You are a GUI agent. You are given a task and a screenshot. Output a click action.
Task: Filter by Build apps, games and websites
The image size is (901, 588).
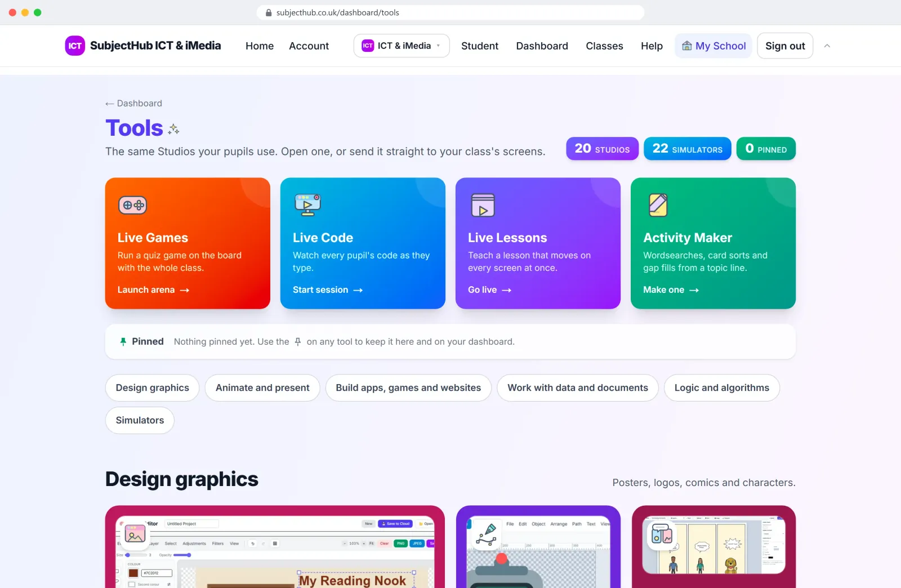[408, 387]
